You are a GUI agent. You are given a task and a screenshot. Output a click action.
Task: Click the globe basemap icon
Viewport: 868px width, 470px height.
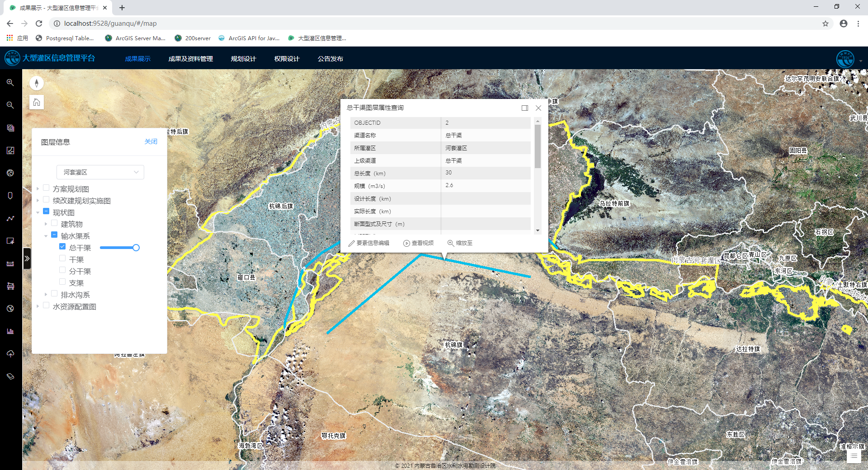point(10,173)
